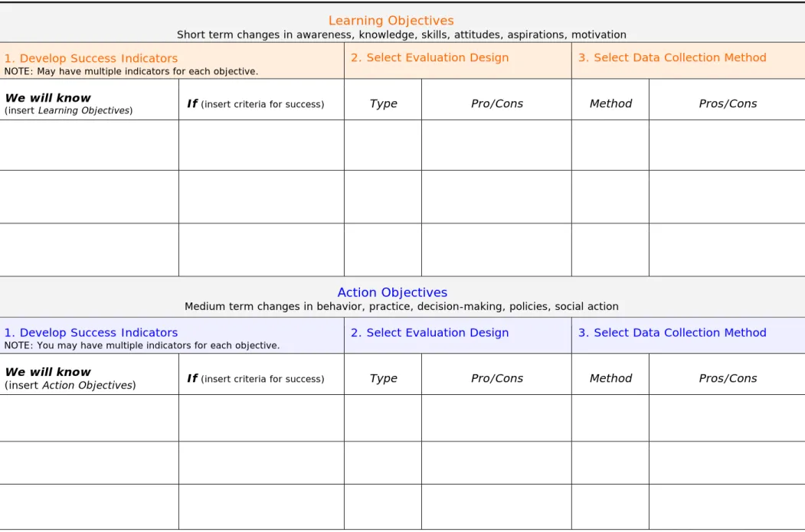
Task: Click the blue "2. Select Evaluation Design" heading
Action: click(x=430, y=332)
